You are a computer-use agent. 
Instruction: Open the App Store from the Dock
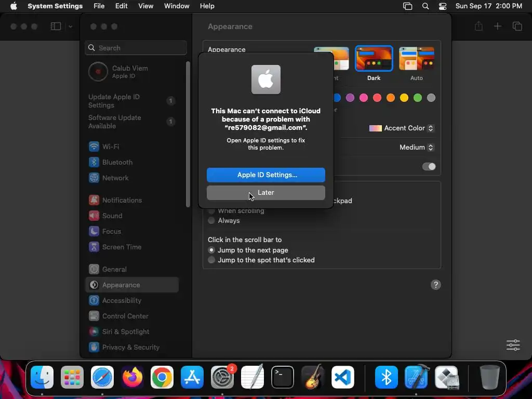pos(192,377)
